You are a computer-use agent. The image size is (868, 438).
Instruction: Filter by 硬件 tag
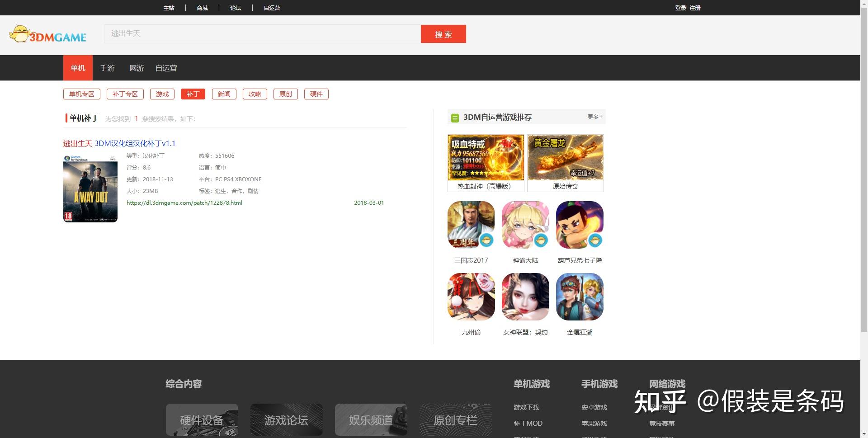(316, 94)
